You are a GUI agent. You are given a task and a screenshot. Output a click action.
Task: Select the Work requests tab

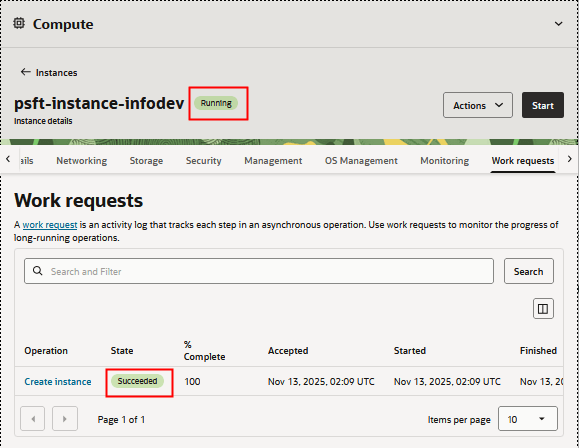coord(523,161)
